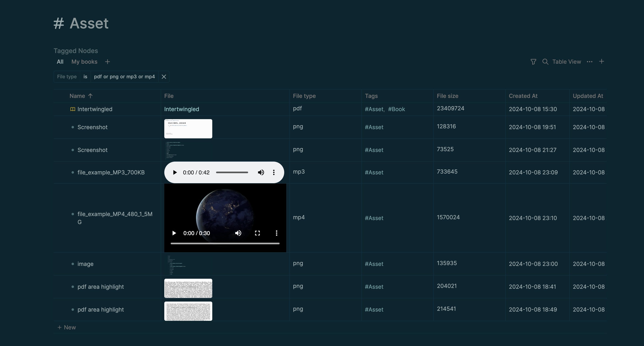Open the Table View dropdown
644x346 pixels.
(x=566, y=62)
